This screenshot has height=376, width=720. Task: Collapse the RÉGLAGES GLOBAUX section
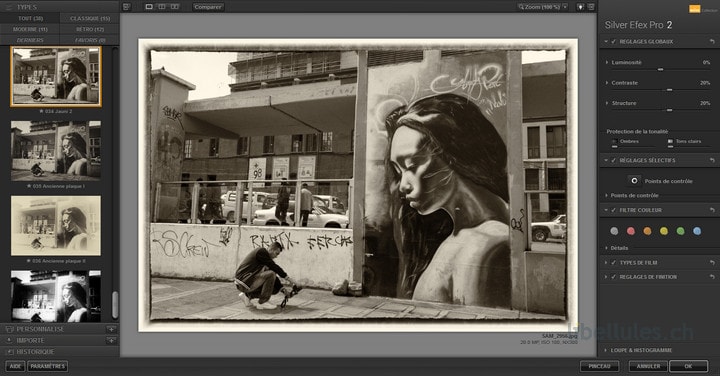(606, 42)
